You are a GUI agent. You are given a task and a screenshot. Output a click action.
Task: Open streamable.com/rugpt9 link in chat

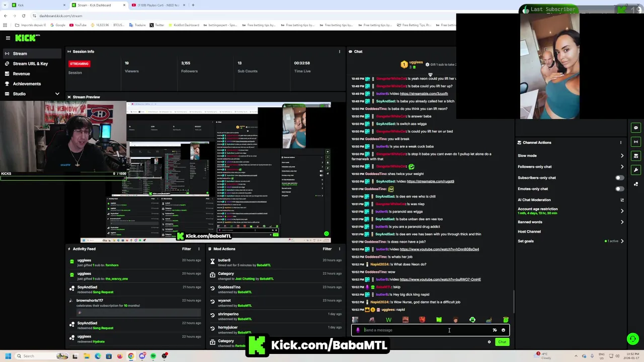[x=430, y=182]
